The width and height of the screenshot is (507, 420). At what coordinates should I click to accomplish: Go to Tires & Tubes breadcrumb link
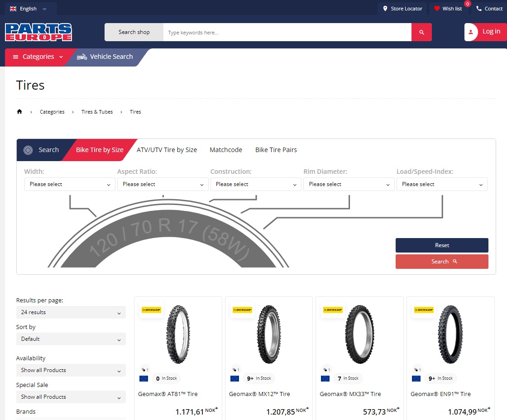pyautogui.click(x=97, y=112)
